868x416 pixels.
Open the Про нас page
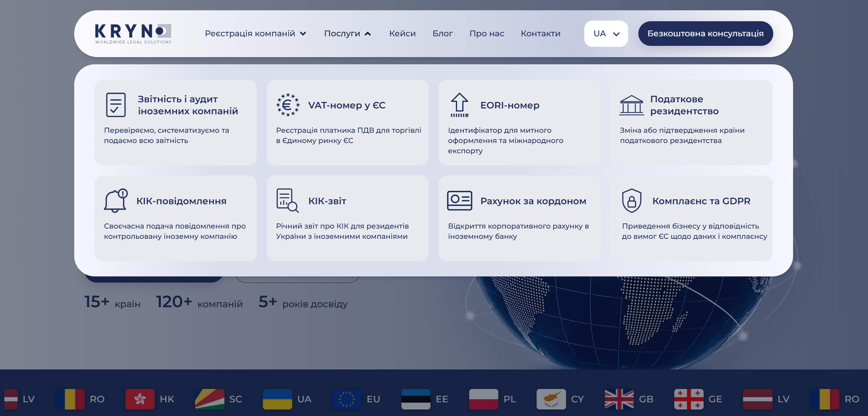click(x=487, y=33)
